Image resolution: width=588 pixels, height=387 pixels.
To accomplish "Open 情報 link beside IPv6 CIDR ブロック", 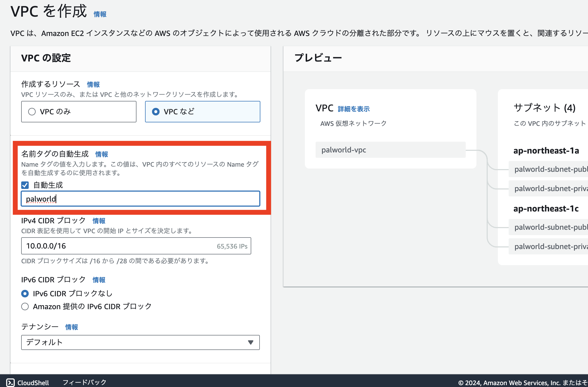I will tap(99, 280).
